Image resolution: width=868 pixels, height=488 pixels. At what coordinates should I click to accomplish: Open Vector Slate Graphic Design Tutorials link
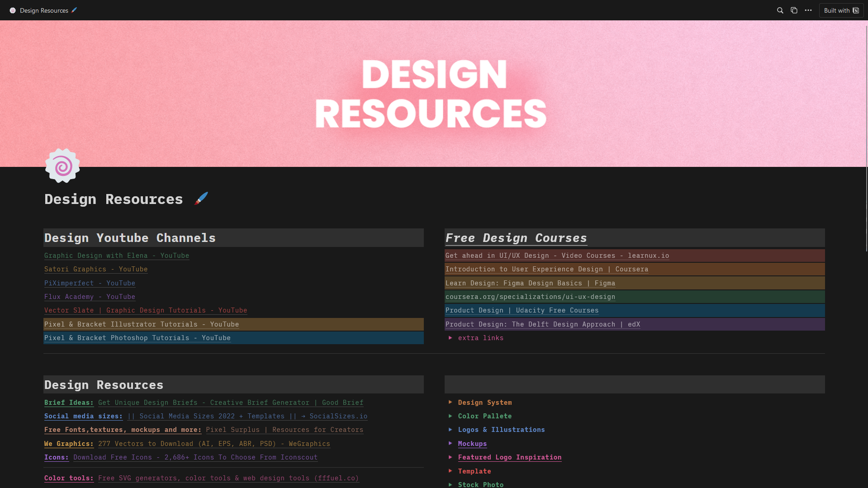click(146, 310)
